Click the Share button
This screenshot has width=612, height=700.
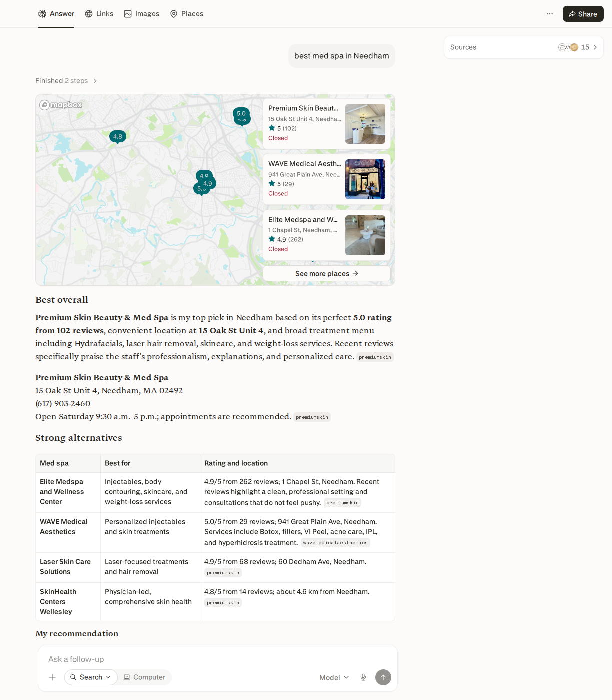[583, 14]
